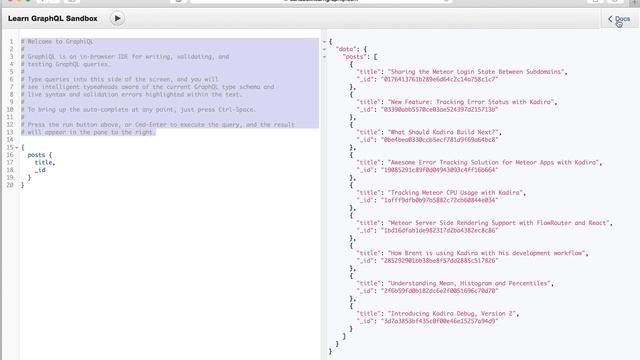Click the "Press the run button above" comment

coord(158,124)
